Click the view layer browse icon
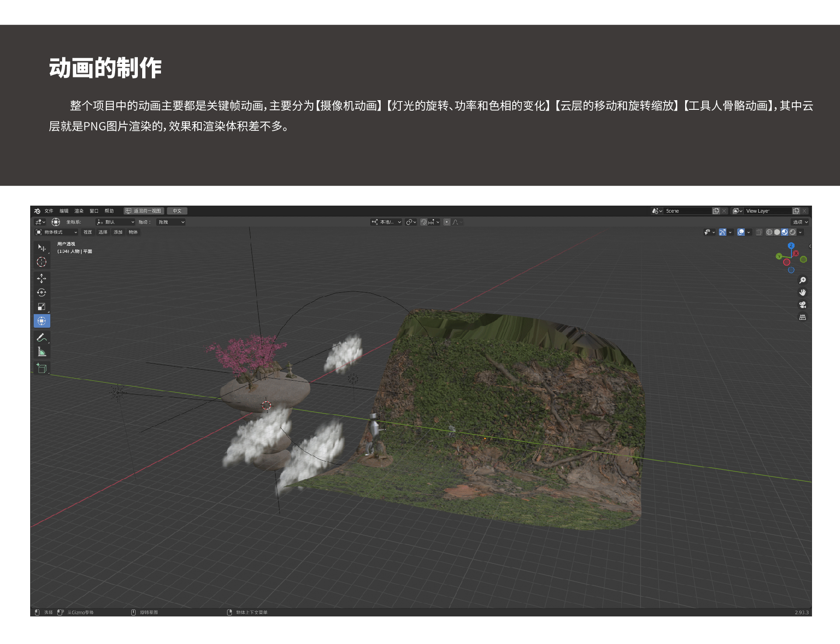840x644 pixels. click(738, 211)
